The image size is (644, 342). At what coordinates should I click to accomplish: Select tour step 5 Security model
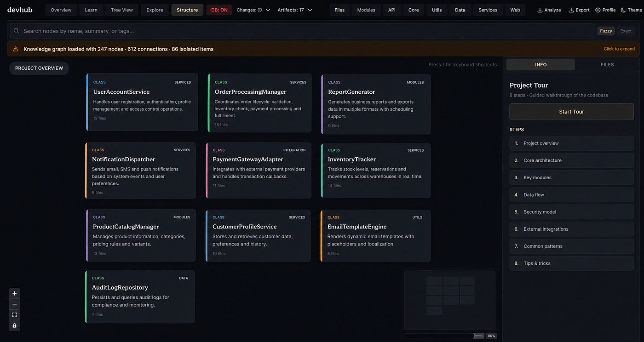point(571,212)
